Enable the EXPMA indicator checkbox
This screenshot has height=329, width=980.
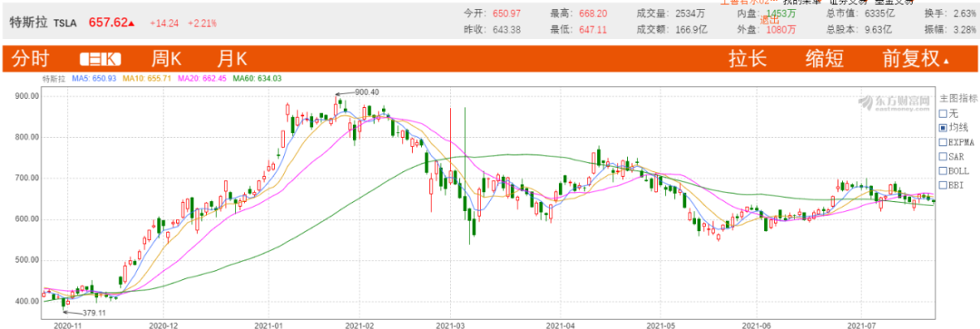[x=943, y=141]
